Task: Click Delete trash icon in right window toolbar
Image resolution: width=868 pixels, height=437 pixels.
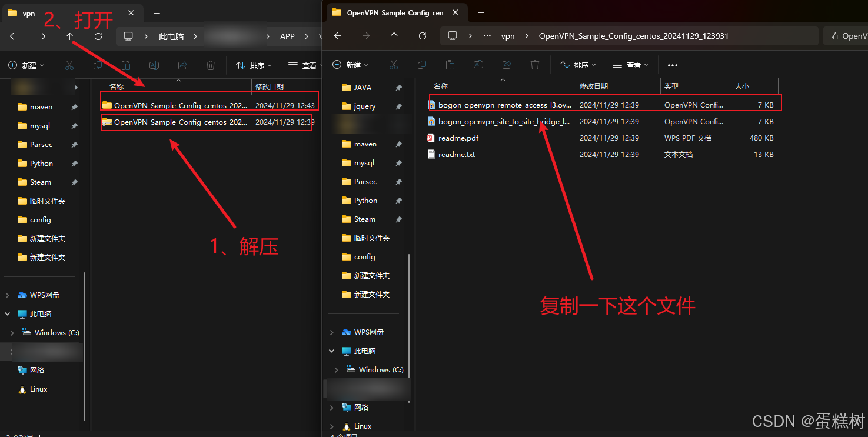Action: tap(535, 65)
